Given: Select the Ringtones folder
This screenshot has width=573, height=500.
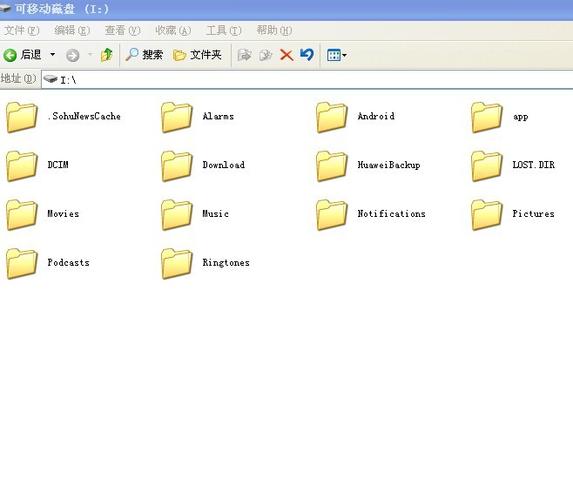Looking at the screenshot, I should [205, 263].
